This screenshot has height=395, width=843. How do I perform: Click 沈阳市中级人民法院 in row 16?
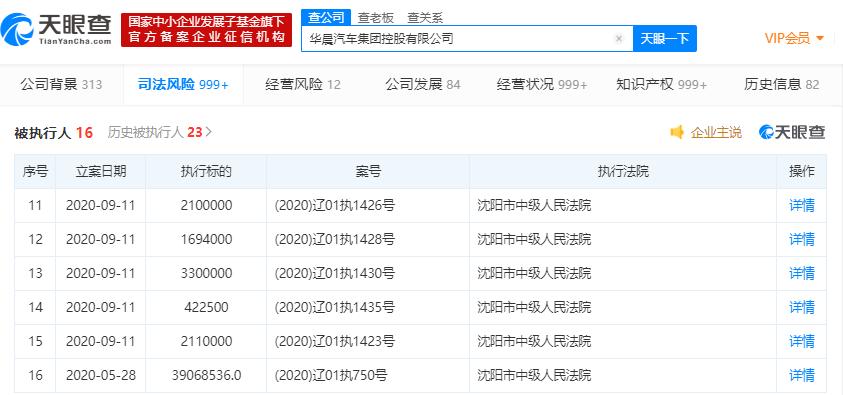click(534, 375)
